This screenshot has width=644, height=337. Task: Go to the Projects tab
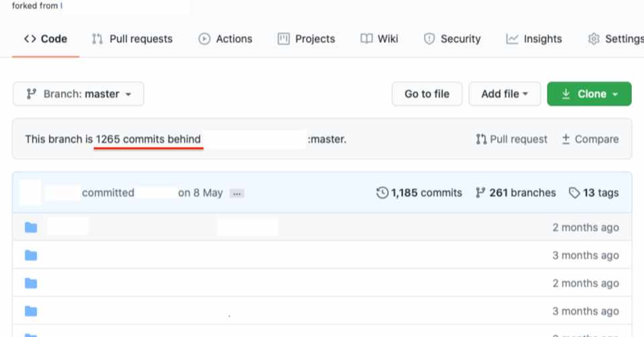[307, 39]
